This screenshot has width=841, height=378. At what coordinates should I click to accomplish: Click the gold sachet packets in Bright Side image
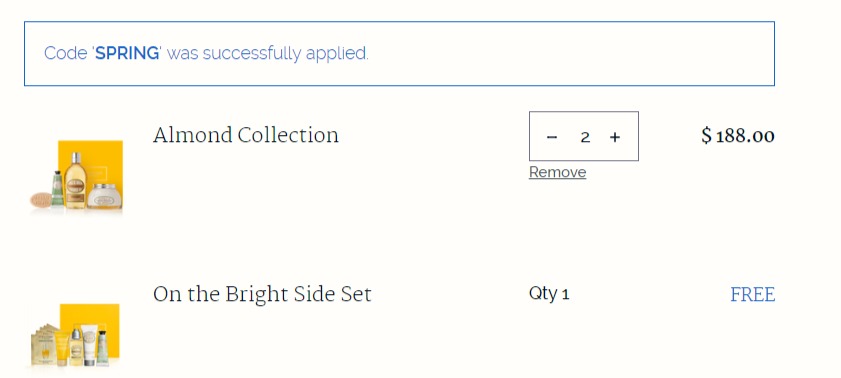pos(42,344)
